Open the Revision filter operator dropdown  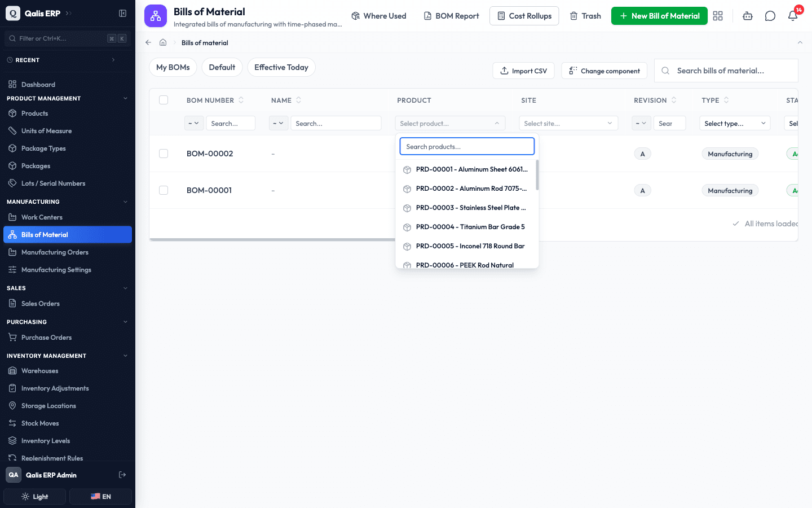pos(641,123)
